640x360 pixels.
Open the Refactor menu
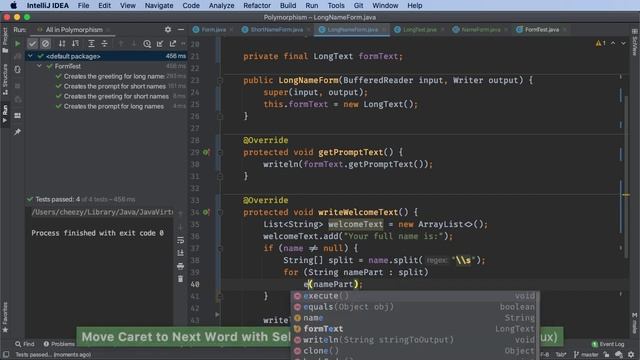tap(257, 5)
